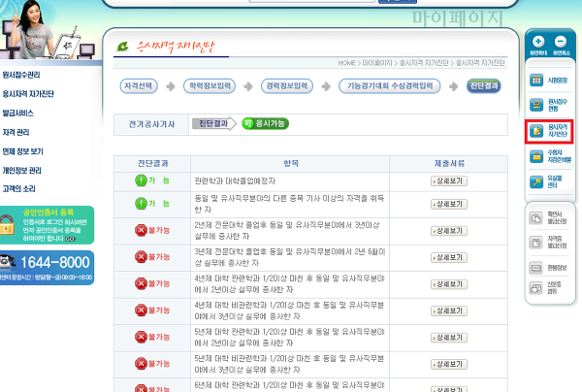Go to the 경력정보입력 step
Viewport: 582px width, 392px height.
point(287,85)
